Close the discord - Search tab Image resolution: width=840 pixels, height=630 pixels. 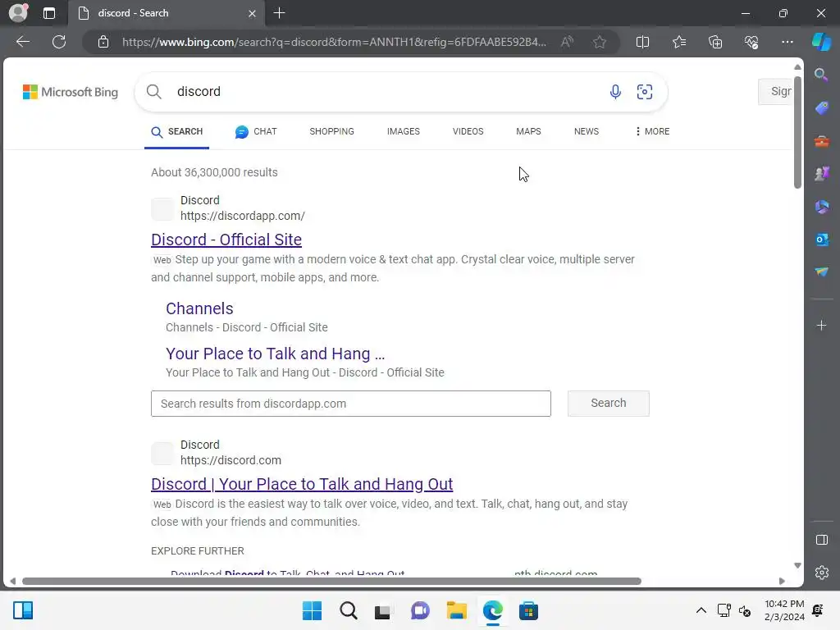[x=252, y=13]
